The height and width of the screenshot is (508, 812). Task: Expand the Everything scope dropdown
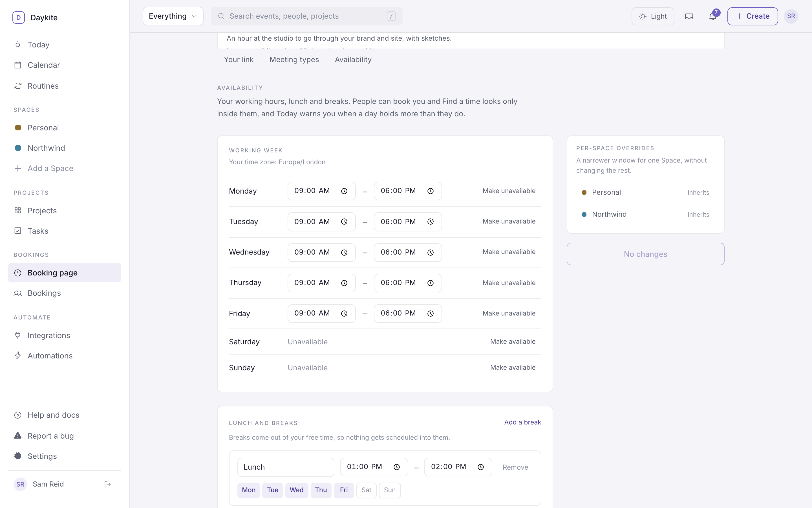click(173, 16)
